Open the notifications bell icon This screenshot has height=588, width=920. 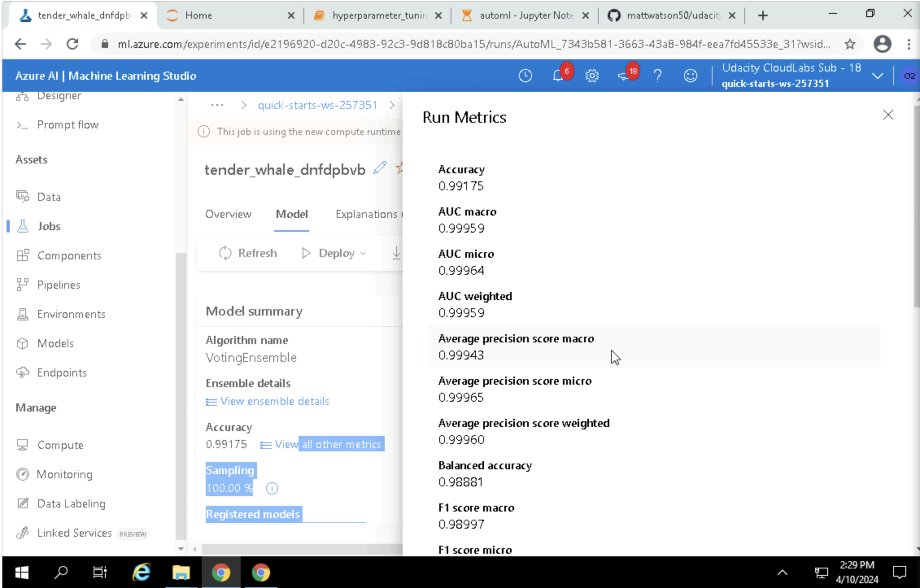coord(558,76)
